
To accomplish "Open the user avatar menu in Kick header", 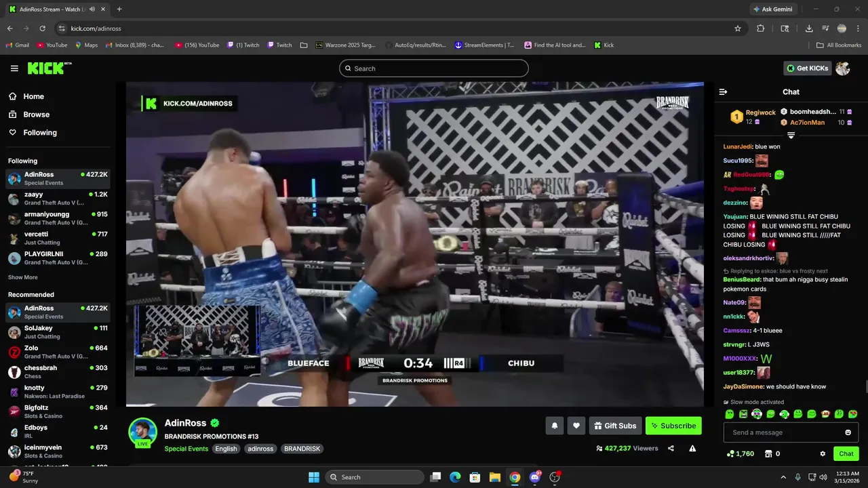I will click(843, 68).
